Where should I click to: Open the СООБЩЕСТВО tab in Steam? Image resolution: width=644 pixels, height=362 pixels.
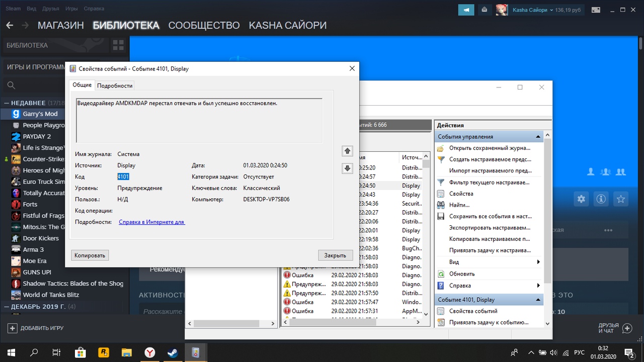point(204,26)
